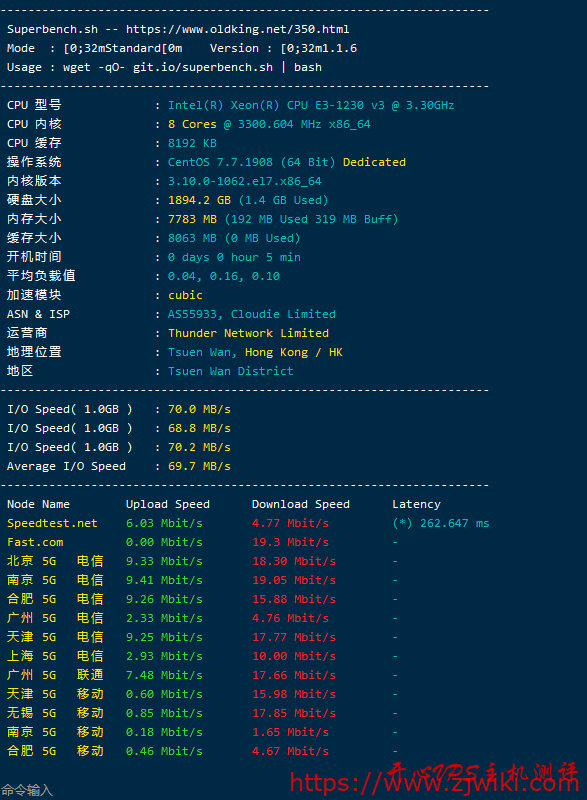Screen dimensions: 587x800
Task: Click the Download Speed column header
Action: [x=301, y=504]
